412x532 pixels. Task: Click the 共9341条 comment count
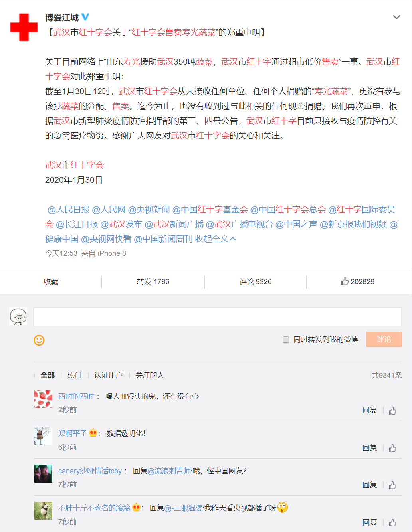pyautogui.click(x=387, y=376)
